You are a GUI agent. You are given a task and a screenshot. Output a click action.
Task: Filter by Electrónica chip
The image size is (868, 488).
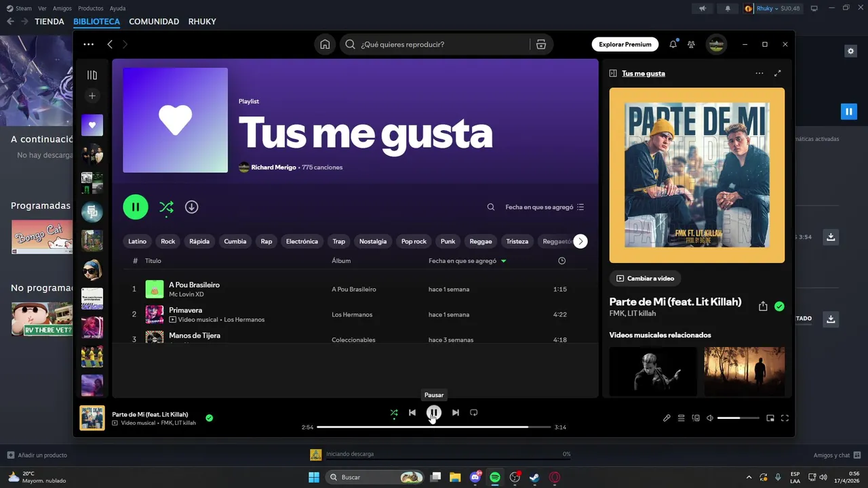point(302,241)
